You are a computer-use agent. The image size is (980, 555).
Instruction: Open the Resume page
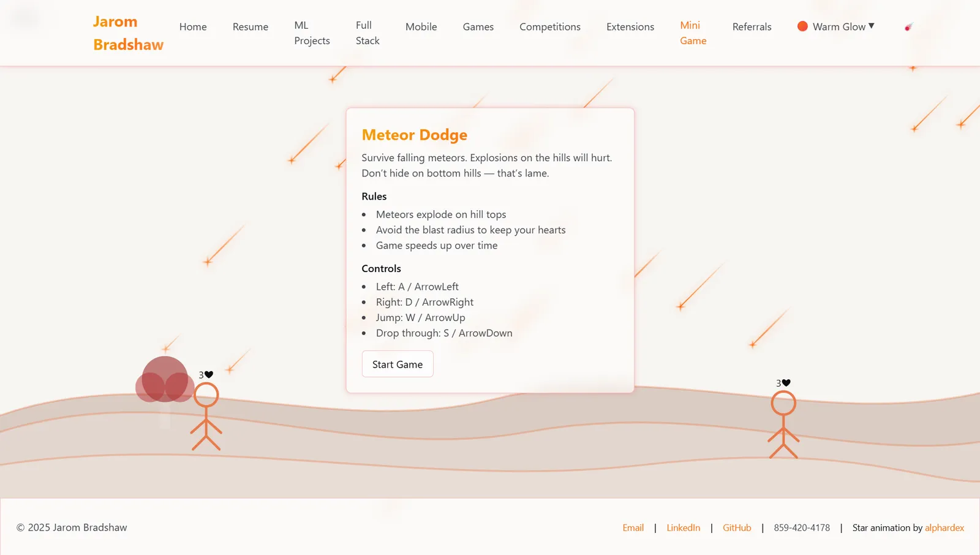(251, 27)
